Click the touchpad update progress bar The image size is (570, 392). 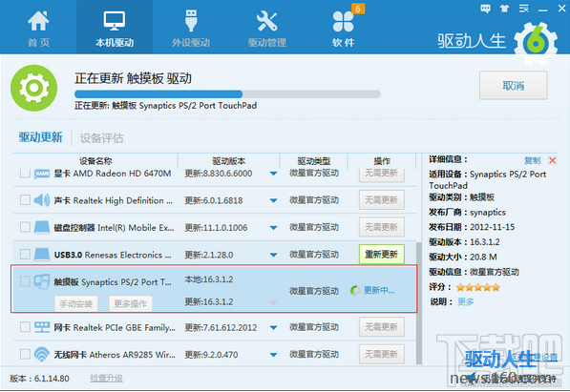[x=227, y=94]
